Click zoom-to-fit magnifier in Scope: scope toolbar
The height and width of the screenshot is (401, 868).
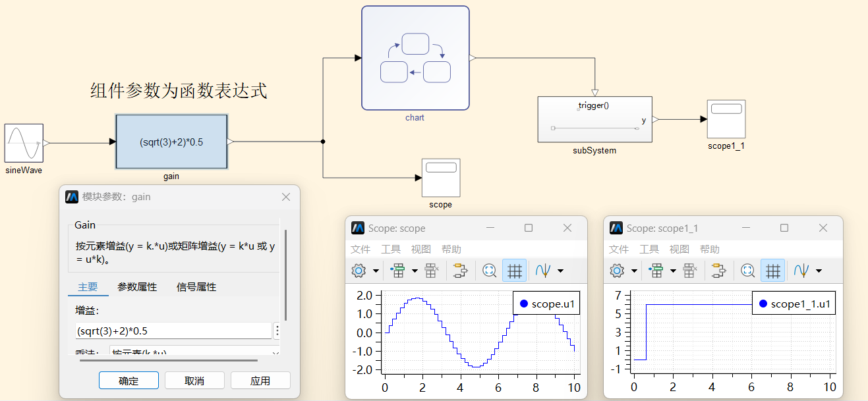(x=489, y=271)
